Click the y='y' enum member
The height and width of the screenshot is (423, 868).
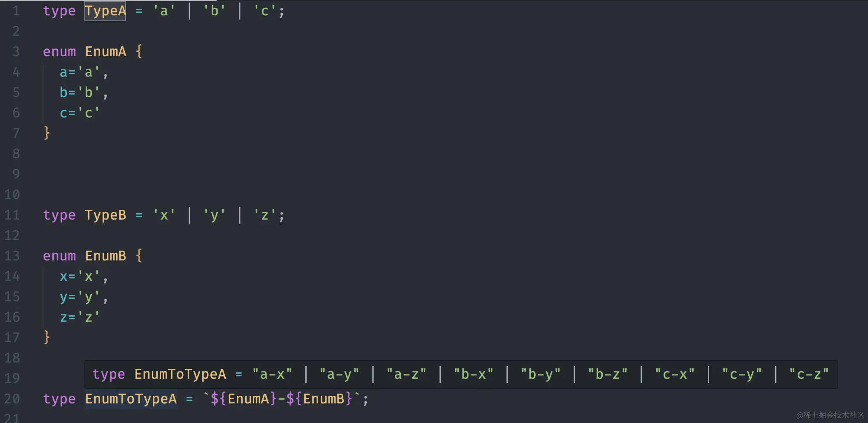click(80, 297)
